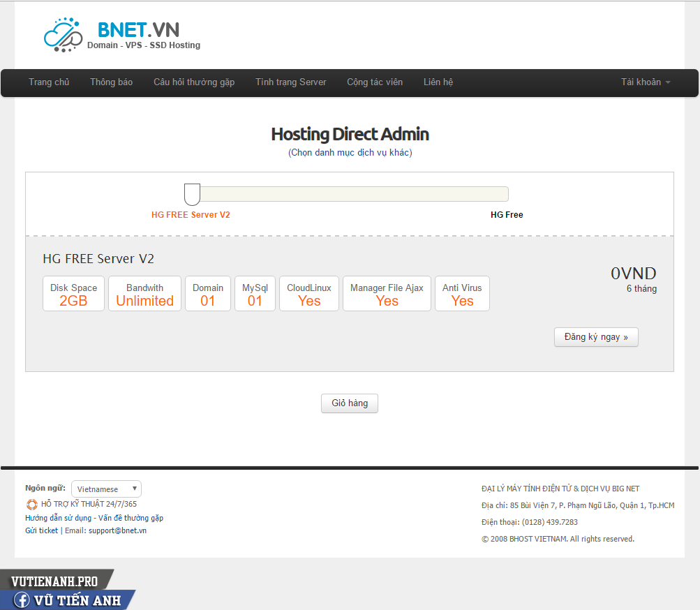Click the Domain 01 feature box
700x610 pixels.
[208, 293]
